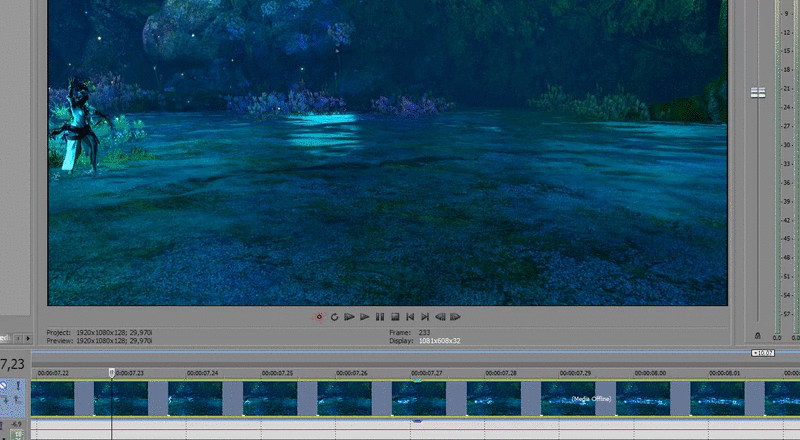Step to Previous Frame
Viewport: 800px width, 440px height.
[x=440, y=317]
